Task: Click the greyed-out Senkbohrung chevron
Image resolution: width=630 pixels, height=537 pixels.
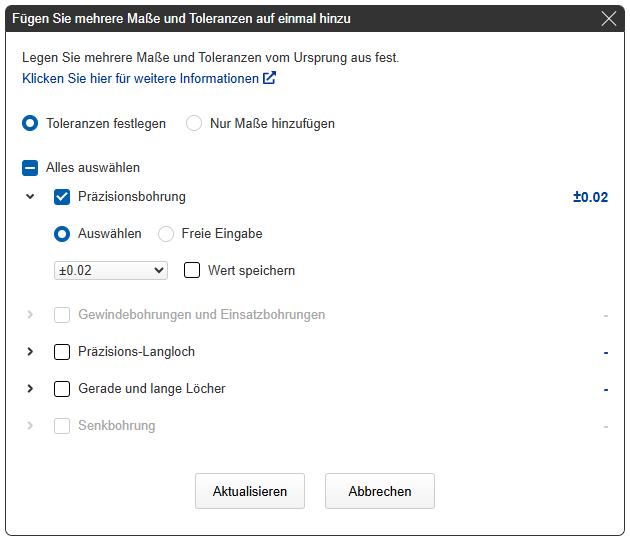Action: click(30, 426)
